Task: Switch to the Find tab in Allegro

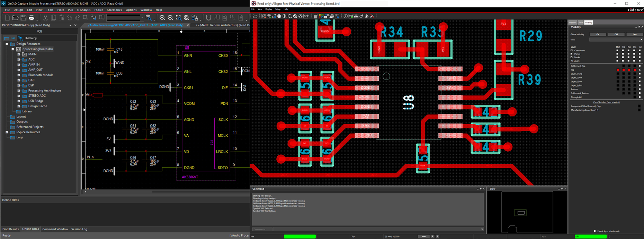Action: [x=581, y=23]
